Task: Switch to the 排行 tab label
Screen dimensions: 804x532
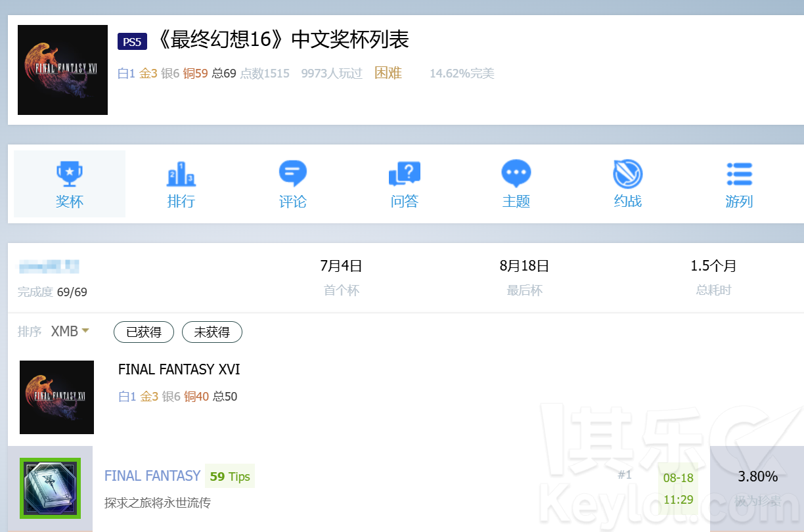Action: [x=181, y=202]
